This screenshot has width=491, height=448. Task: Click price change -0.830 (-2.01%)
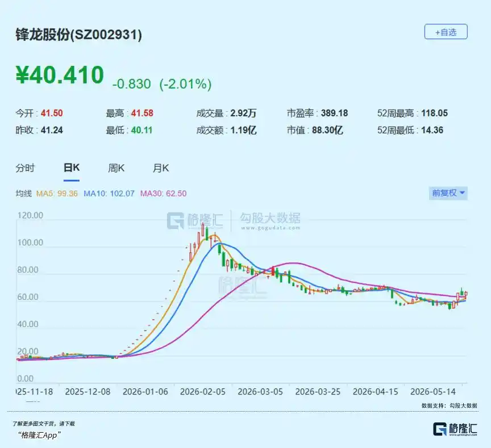coord(162,84)
